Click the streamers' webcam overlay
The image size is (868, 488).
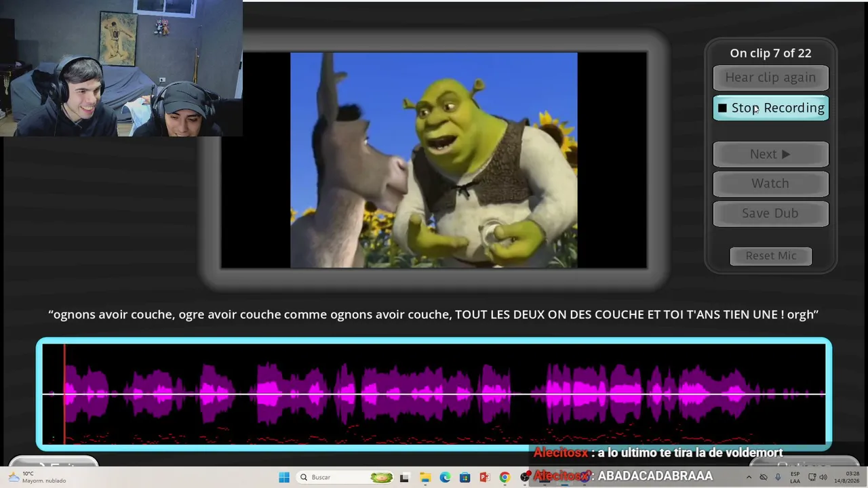coord(121,68)
